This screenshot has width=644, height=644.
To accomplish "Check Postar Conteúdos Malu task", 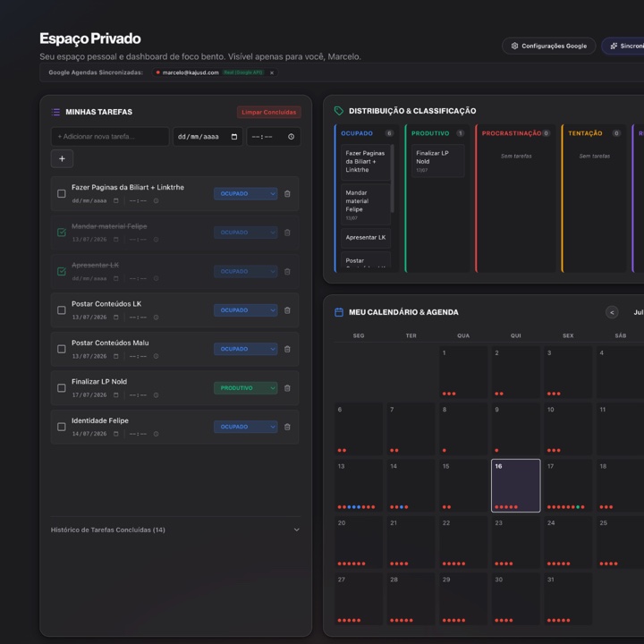I will point(62,349).
